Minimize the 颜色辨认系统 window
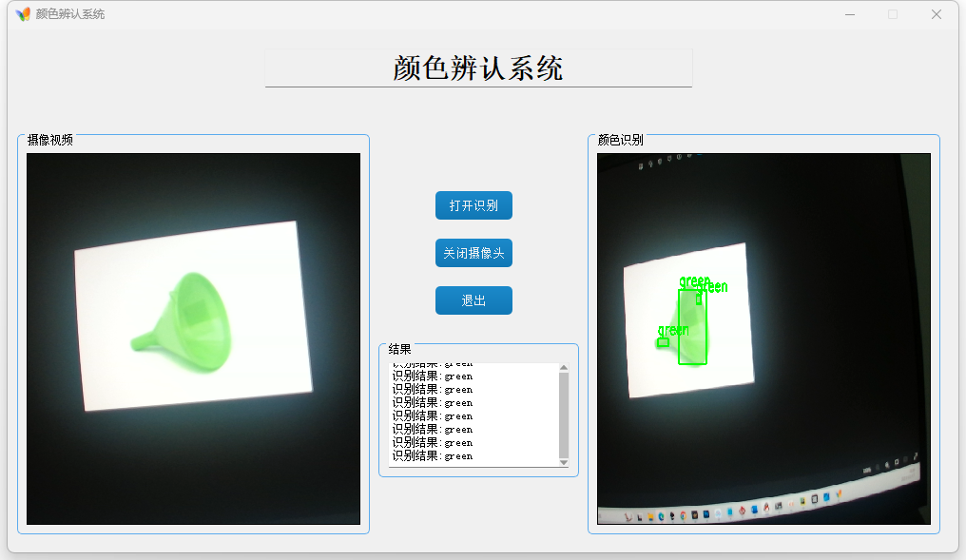 pyautogui.click(x=850, y=14)
